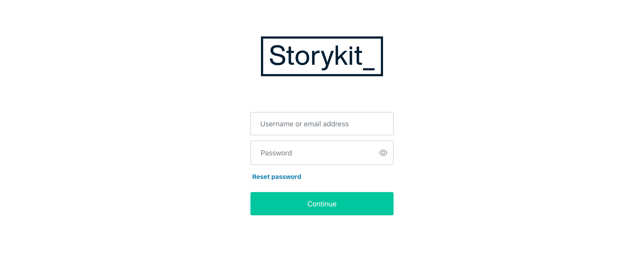Click the word password in the reset link
The image size is (644, 275).
(x=286, y=177)
